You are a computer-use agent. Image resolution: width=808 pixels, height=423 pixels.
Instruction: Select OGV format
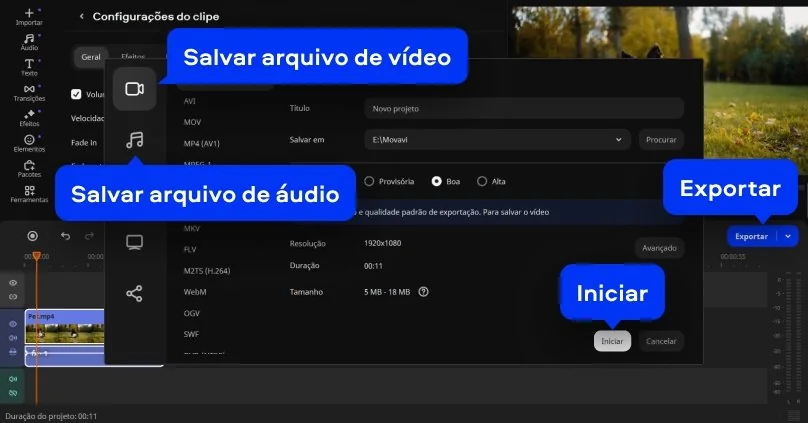pyautogui.click(x=192, y=313)
